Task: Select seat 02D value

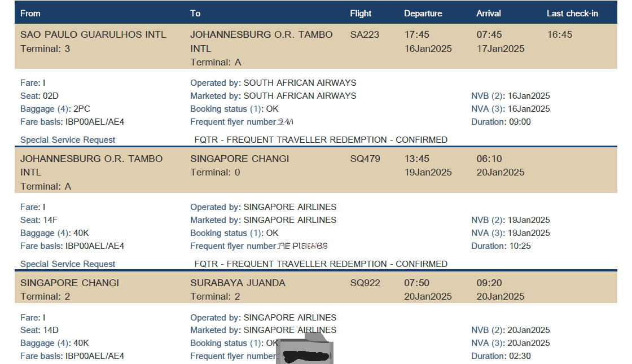Action: click(51, 96)
